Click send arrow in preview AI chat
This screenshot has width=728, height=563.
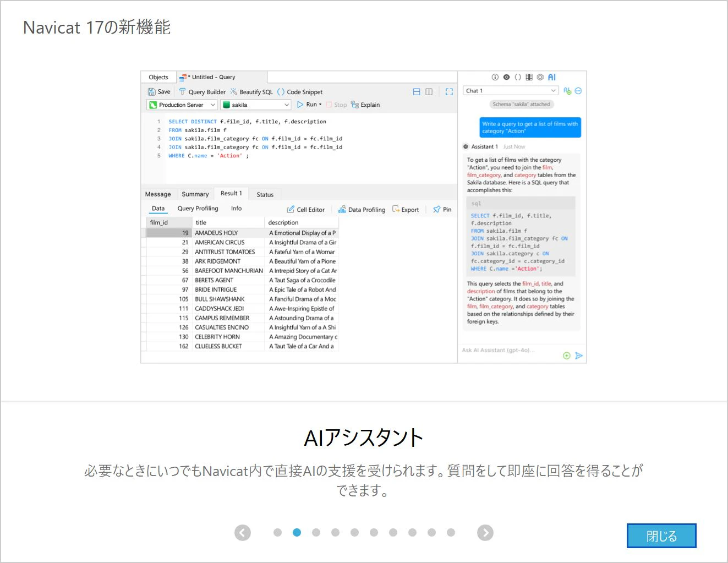coord(579,356)
